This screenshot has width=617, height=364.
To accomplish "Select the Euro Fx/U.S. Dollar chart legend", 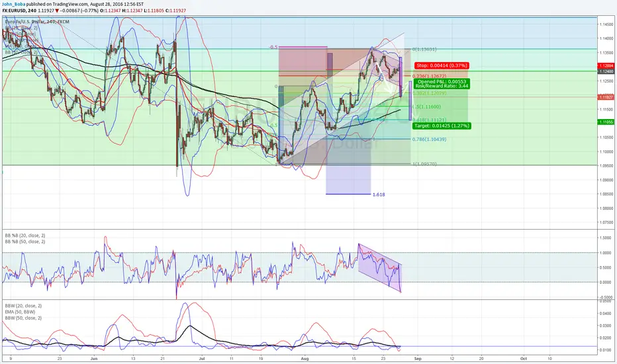I will tap(37, 22).
